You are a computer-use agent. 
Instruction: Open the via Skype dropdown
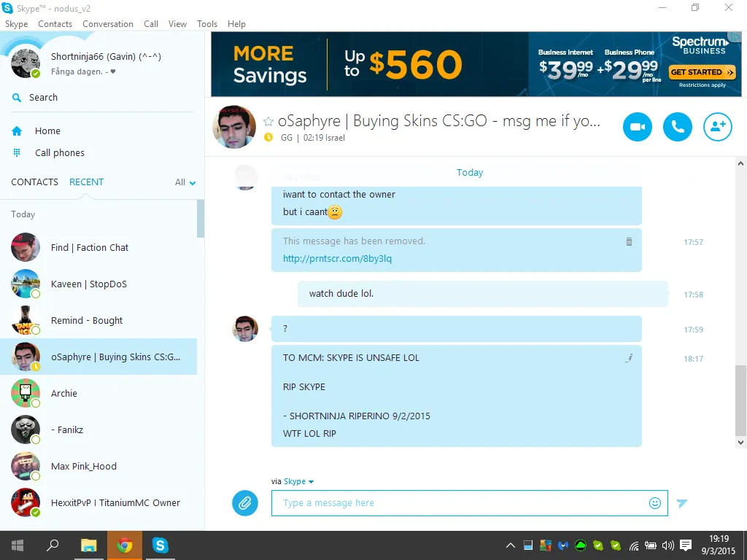pos(298,481)
